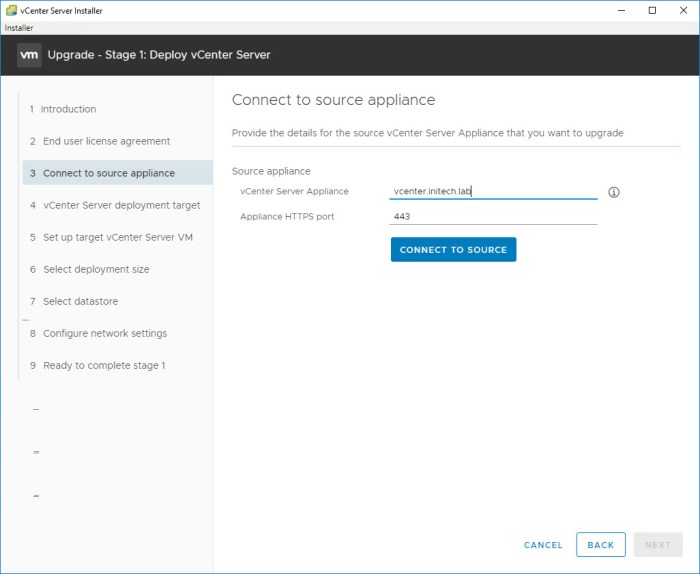The image size is (700, 574).
Task: Click the VMware vm logo icon
Action: (x=29, y=55)
